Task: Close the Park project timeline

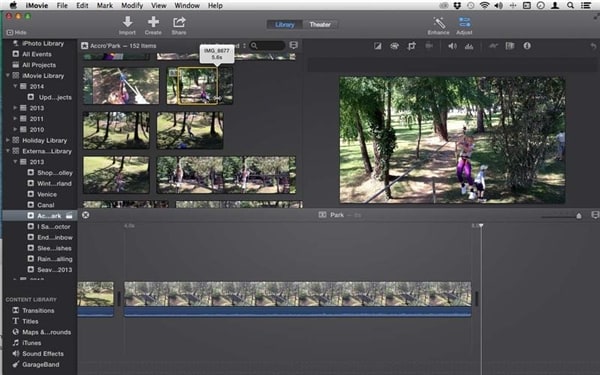Action: 86,215
